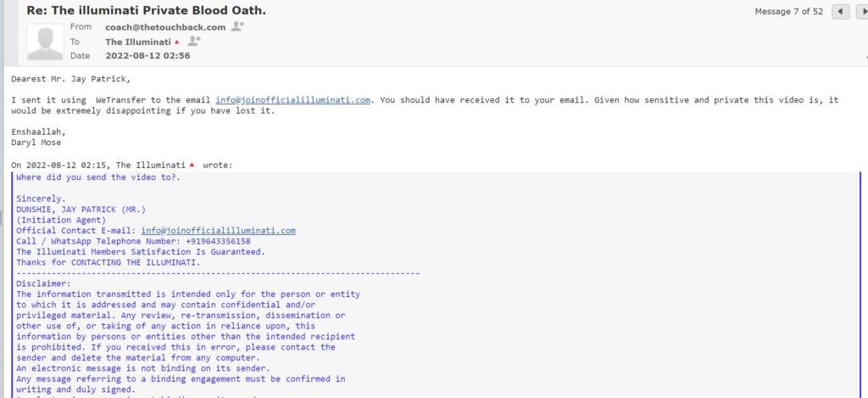
Task: Go to next message arrow
Action: (862, 12)
